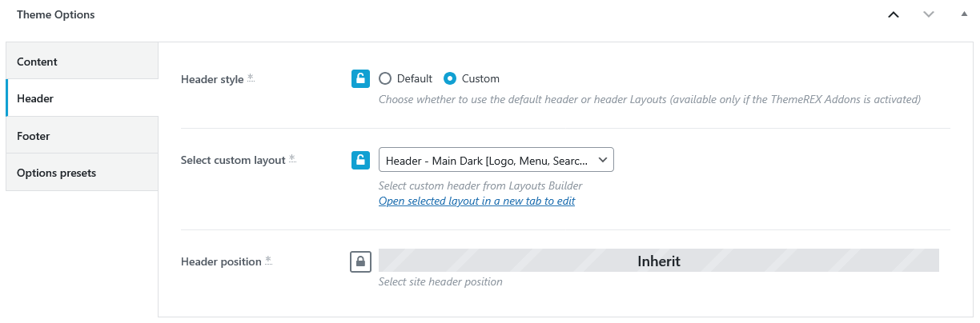Select the Default header style radio

[x=385, y=78]
